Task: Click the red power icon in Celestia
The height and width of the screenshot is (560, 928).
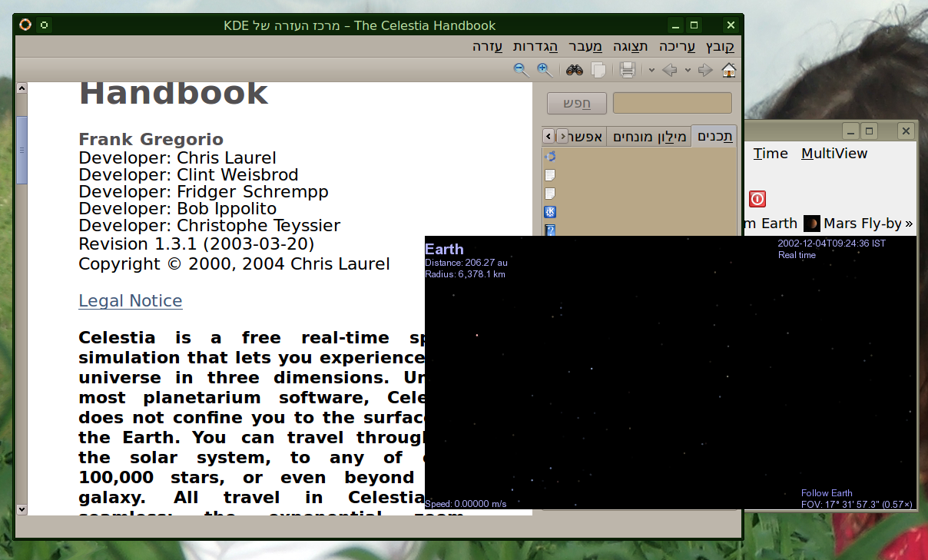Action: [x=757, y=199]
